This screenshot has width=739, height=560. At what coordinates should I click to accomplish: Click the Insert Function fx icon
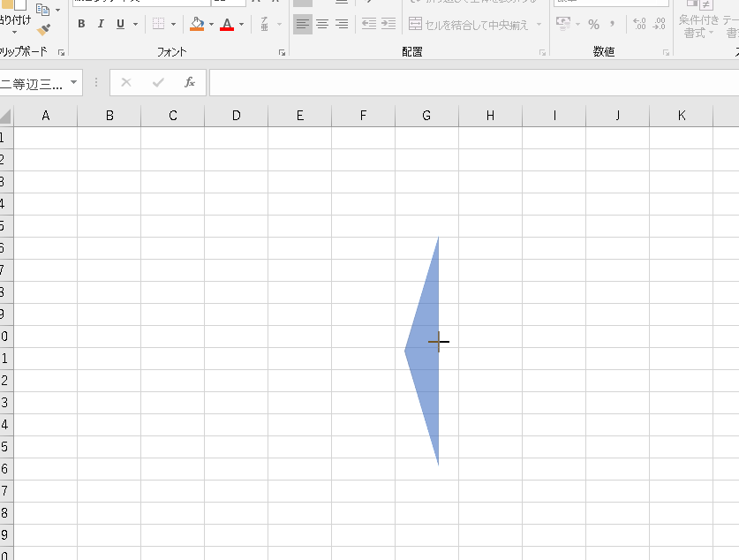(189, 82)
